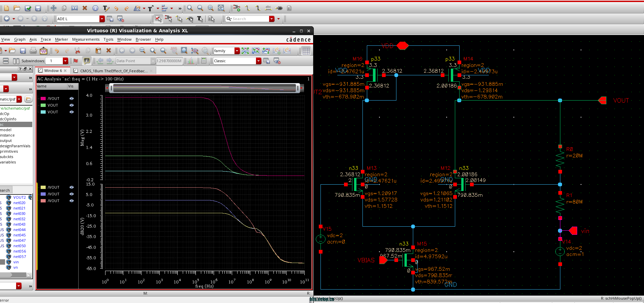Select vin signal in browser list
The width and height of the screenshot is (644, 303).
pyautogui.click(x=16, y=262)
